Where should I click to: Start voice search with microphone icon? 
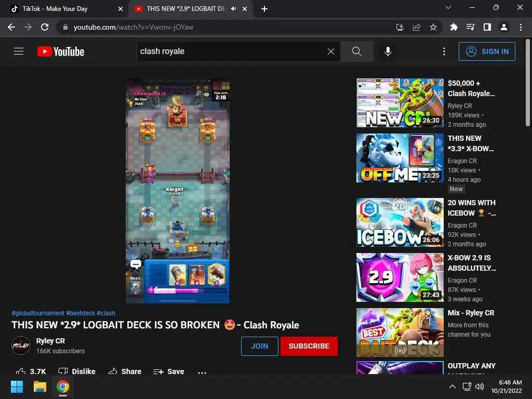tap(388, 51)
